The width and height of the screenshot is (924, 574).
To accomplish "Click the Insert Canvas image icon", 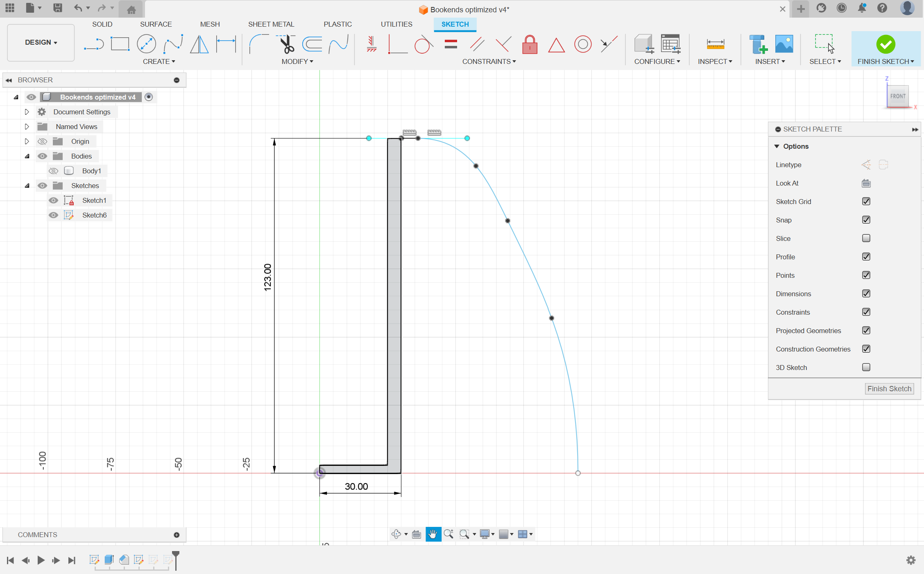I will coord(784,44).
